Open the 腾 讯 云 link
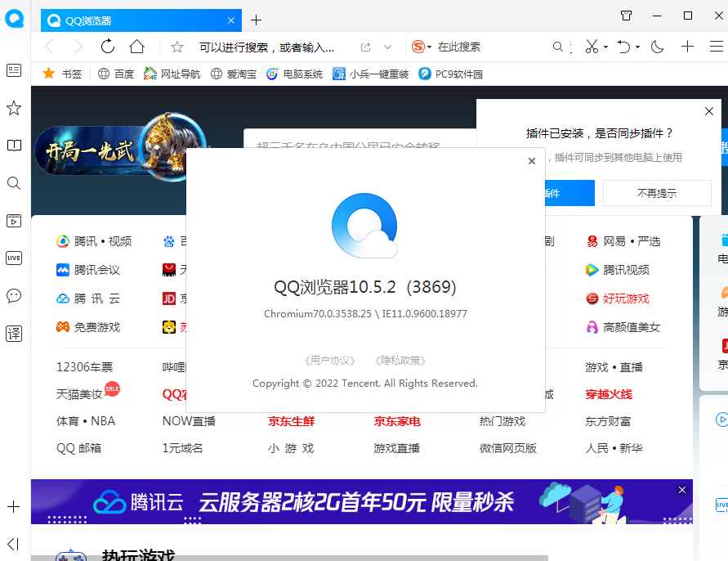728x561 pixels. 88,298
